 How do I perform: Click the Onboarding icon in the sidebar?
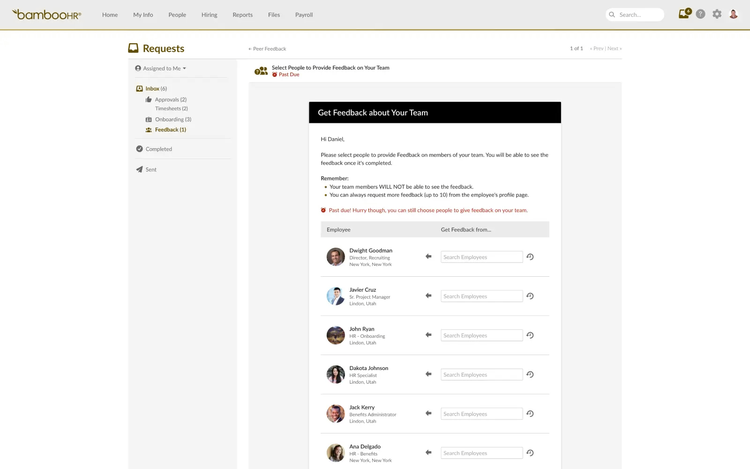pyautogui.click(x=148, y=120)
